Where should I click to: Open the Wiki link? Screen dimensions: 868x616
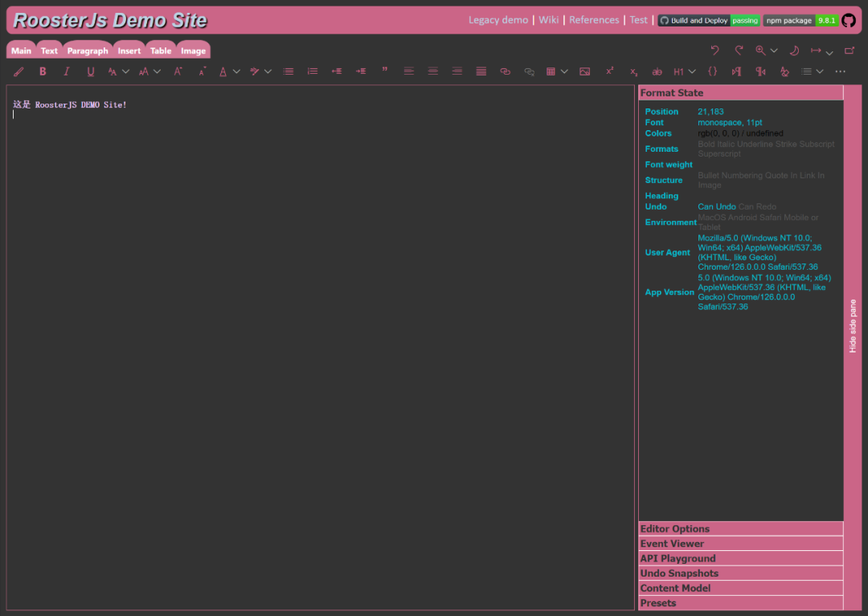549,20
